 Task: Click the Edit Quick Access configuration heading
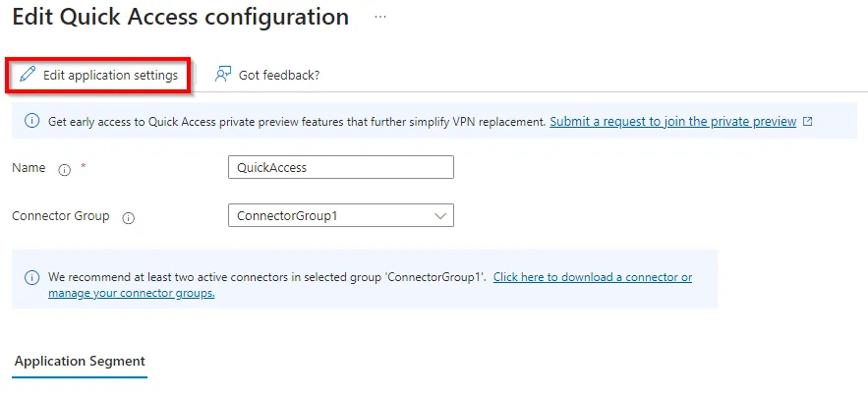point(181,17)
